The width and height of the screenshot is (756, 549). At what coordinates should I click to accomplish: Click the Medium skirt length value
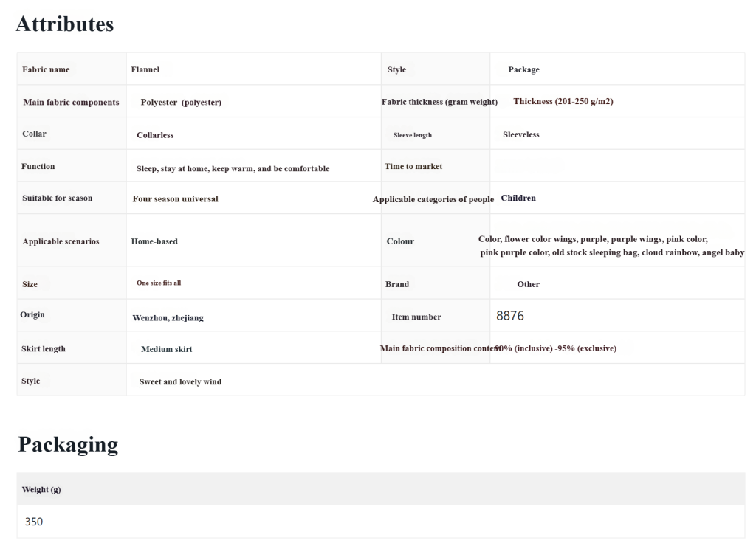(x=167, y=349)
